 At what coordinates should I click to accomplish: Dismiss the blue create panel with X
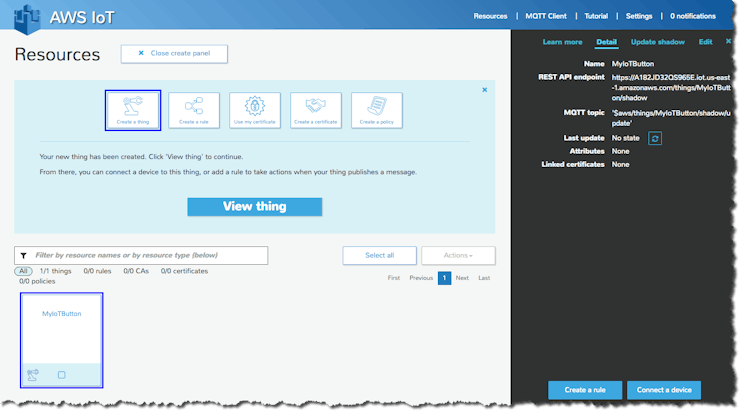485,90
